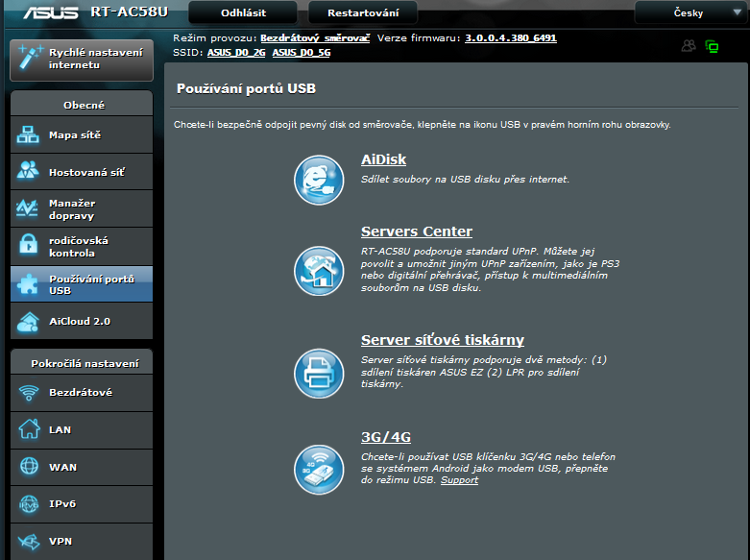750x560 pixels.
Task: Select Bezdrátové in advanced settings
Action: (82, 393)
